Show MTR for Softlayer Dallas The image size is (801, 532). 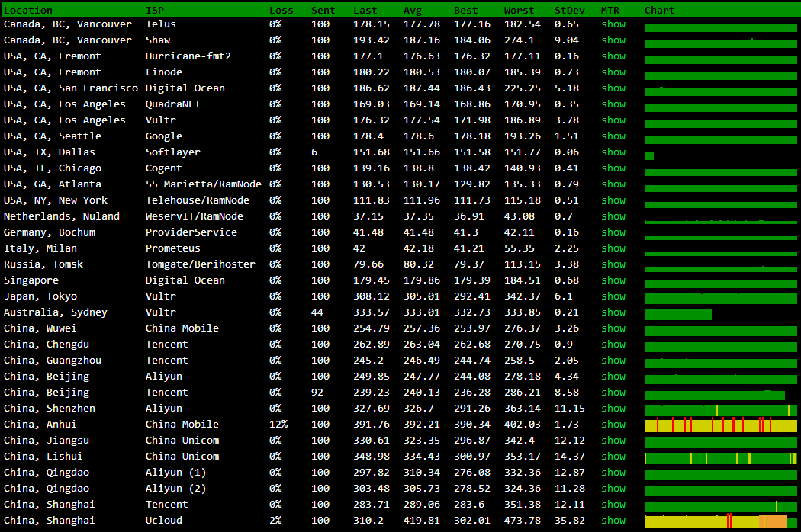click(x=613, y=152)
